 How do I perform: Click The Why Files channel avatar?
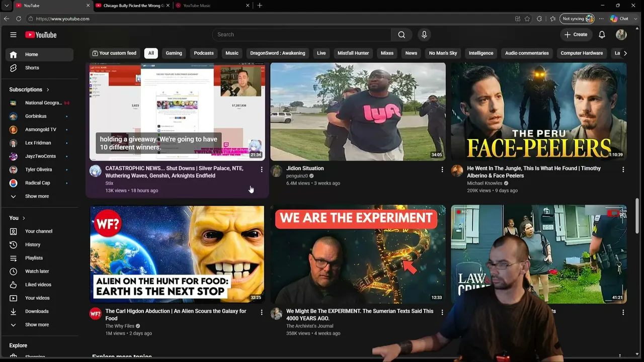[x=95, y=314]
